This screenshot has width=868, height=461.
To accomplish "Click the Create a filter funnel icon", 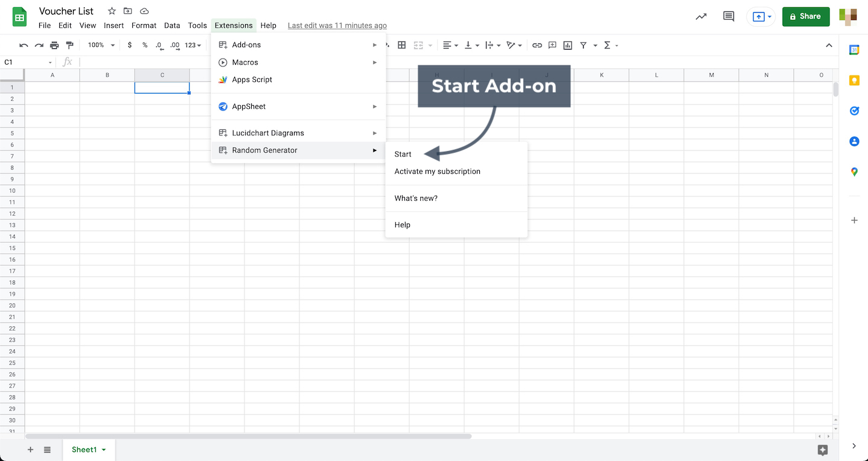I will pos(584,45).
